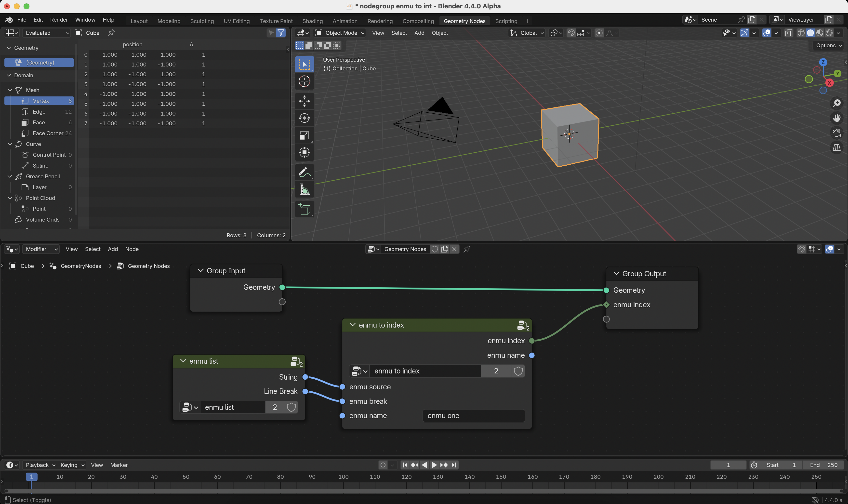Select the Scale tool in viewport

(304, 135)
